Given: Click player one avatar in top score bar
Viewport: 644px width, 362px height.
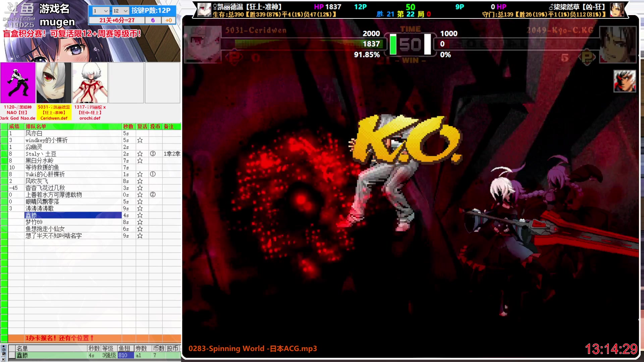Looking at the screenshot, I should pyautogui.click(x=204, y=10).
